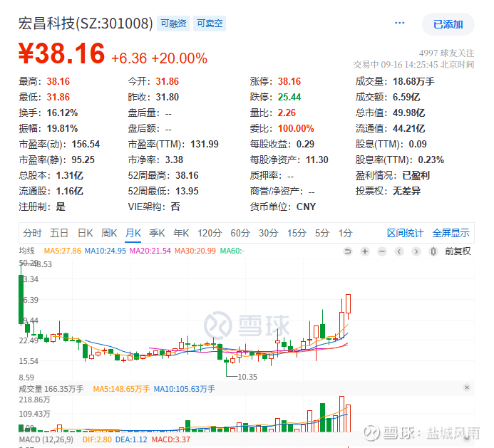Click the 52周最低 value 13.95

187,191
